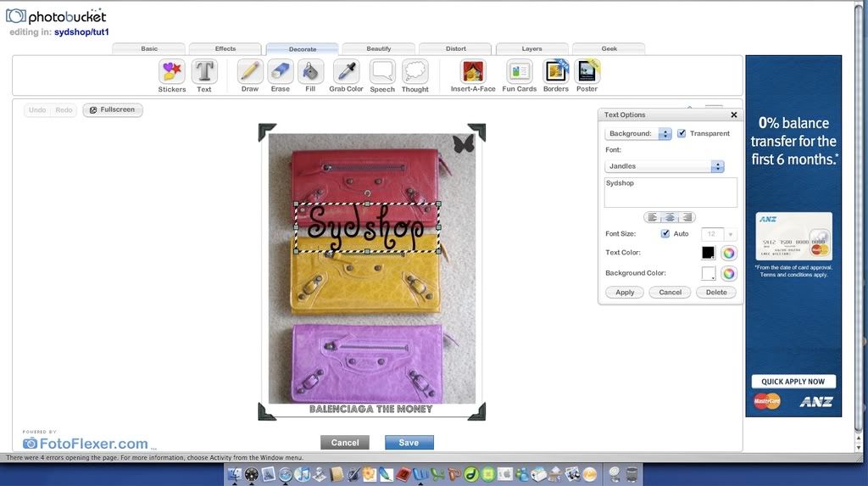The height and width of the screenshot is (486, 868).
Task: Pick the Draw pencil tool
Action: (250, 71)
